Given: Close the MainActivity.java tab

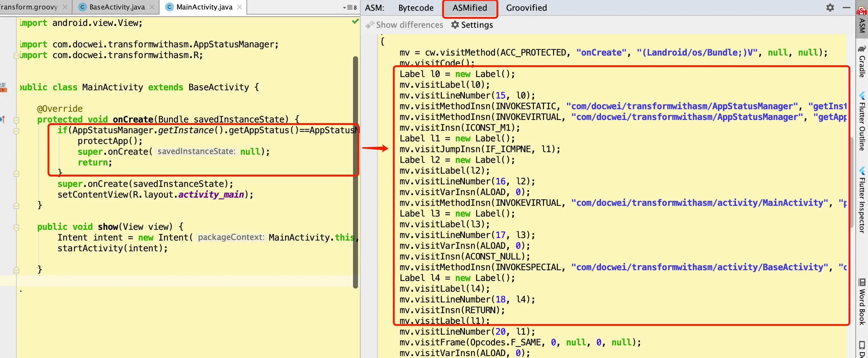Looking at the screenshot, I should pyautogui.click(x=239, y=7).
